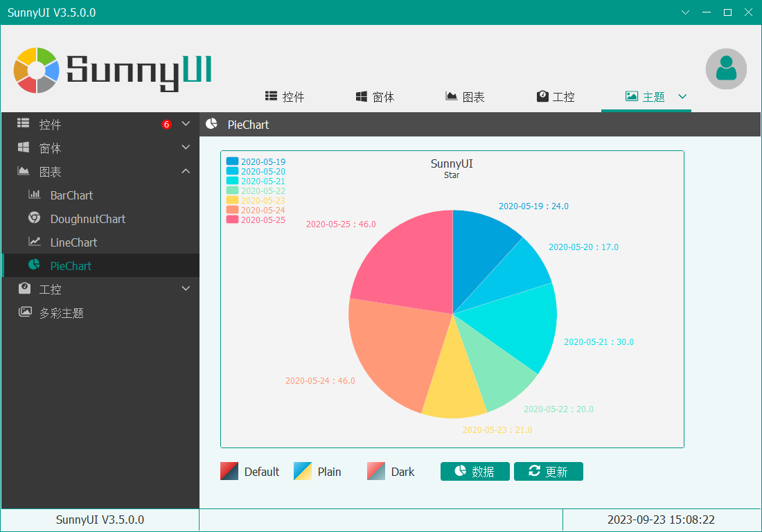
Task: Select the Plain chart style
Action: pos(317,471)
